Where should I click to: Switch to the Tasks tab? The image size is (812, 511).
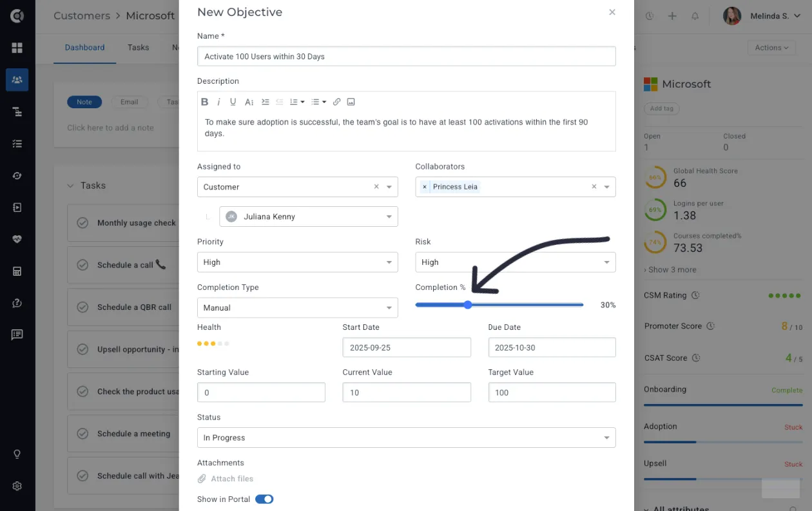coord(138,48)
